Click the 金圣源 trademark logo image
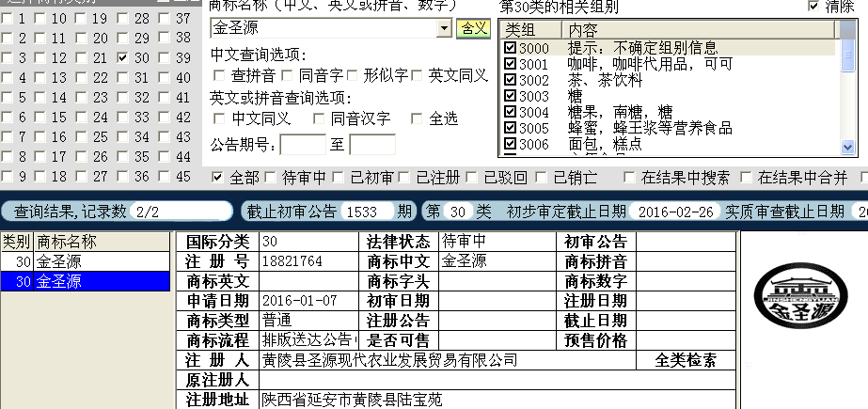The width and height of the screenshot is (868, 409). click(x=800, y=295)
